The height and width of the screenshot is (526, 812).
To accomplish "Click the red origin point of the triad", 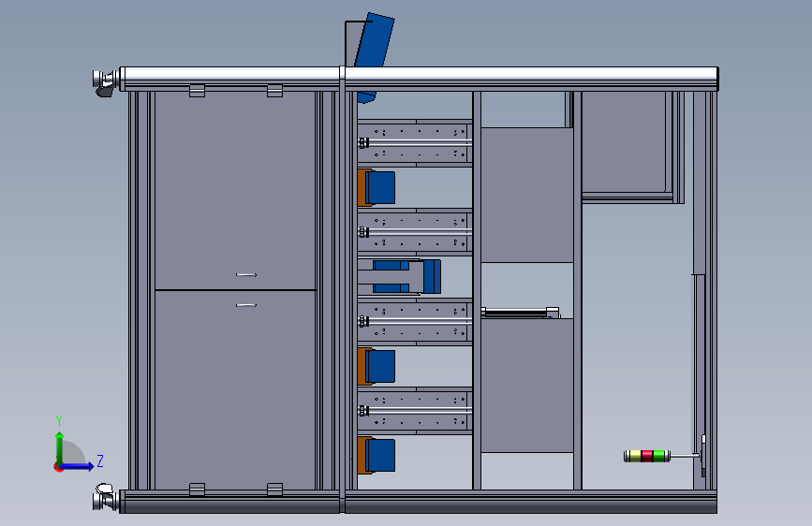I will click(x=58, y=468).
